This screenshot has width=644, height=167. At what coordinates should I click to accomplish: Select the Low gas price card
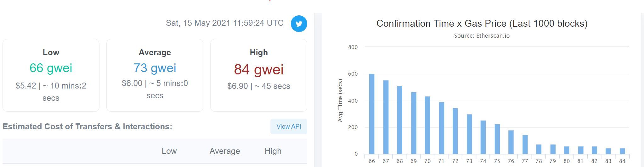[51, 75]
